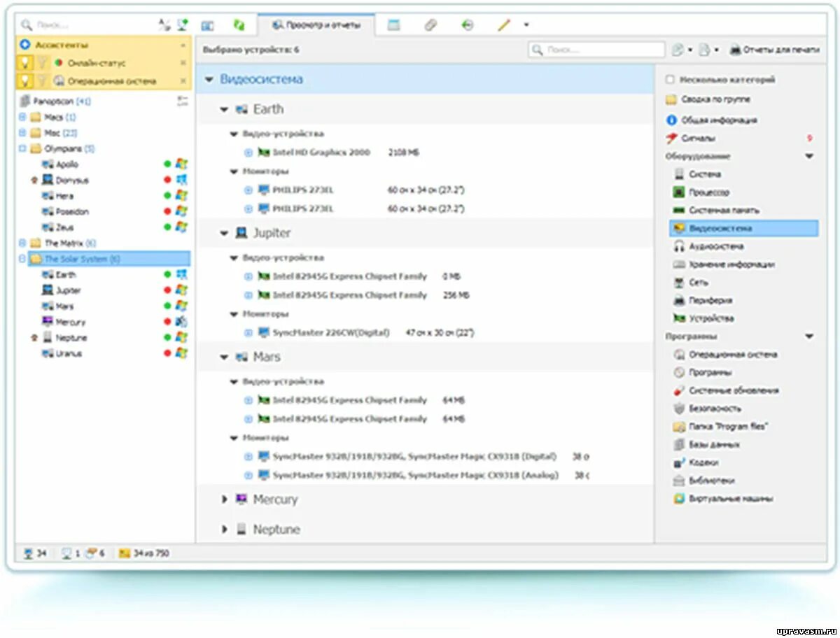This screenshot has height=638, width=840.
Task: Expand the Mercury device section
Action: point(225,499)
